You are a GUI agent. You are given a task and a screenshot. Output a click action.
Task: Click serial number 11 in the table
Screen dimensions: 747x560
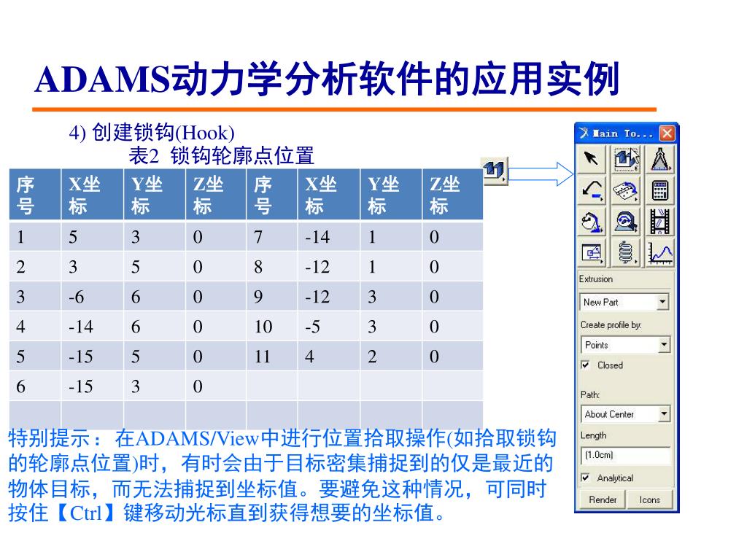point(263,357)
